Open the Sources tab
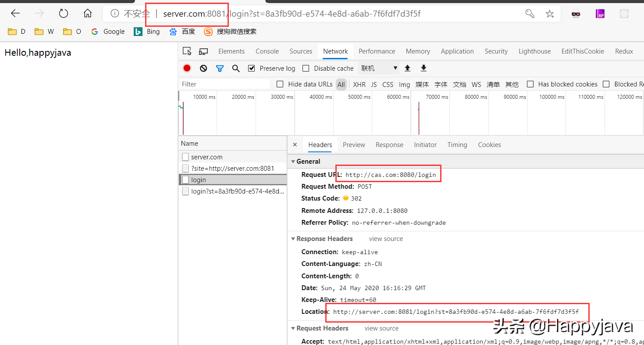The image size is (644, 345). (301, 51)
